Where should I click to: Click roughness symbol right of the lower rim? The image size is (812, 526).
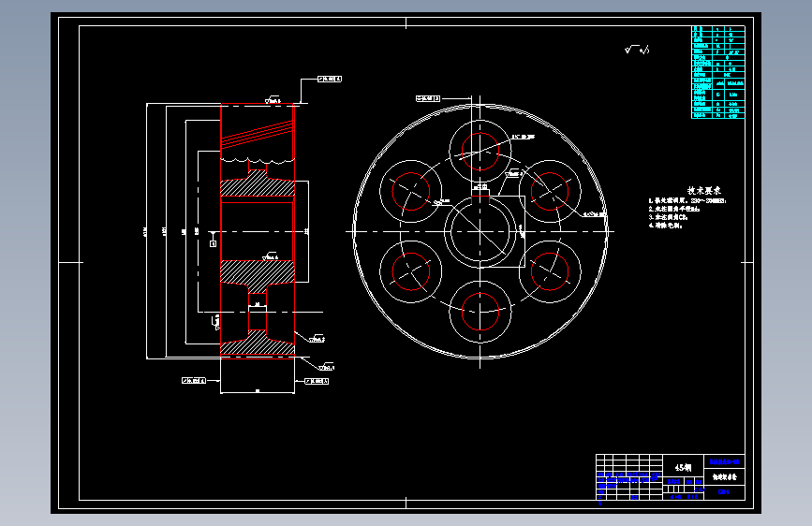pyautogui.click(x=317, y=339)
